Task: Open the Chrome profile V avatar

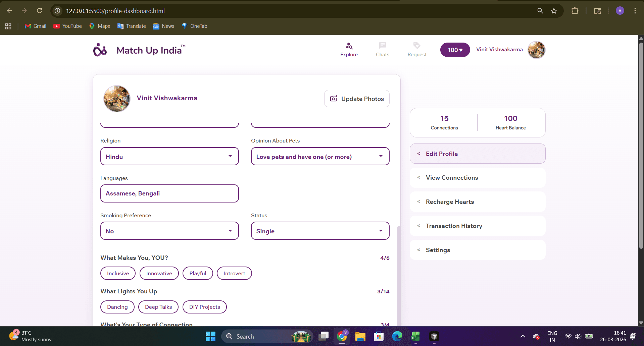Action: click(620, 11)
